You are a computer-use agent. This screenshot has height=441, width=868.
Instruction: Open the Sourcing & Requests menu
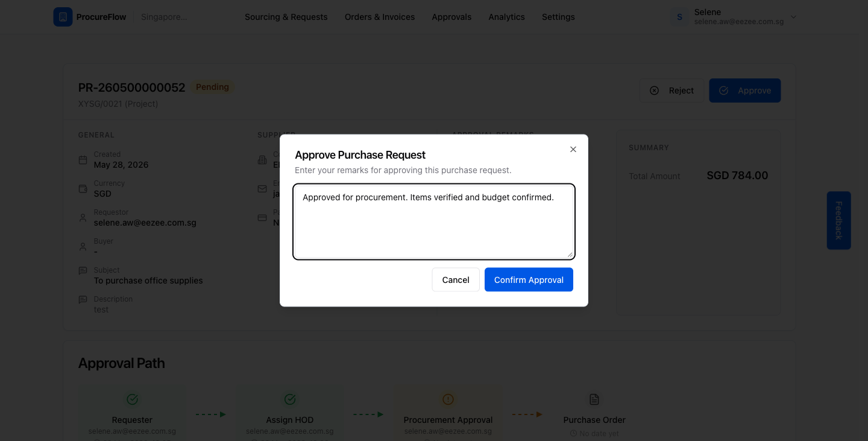286,17
